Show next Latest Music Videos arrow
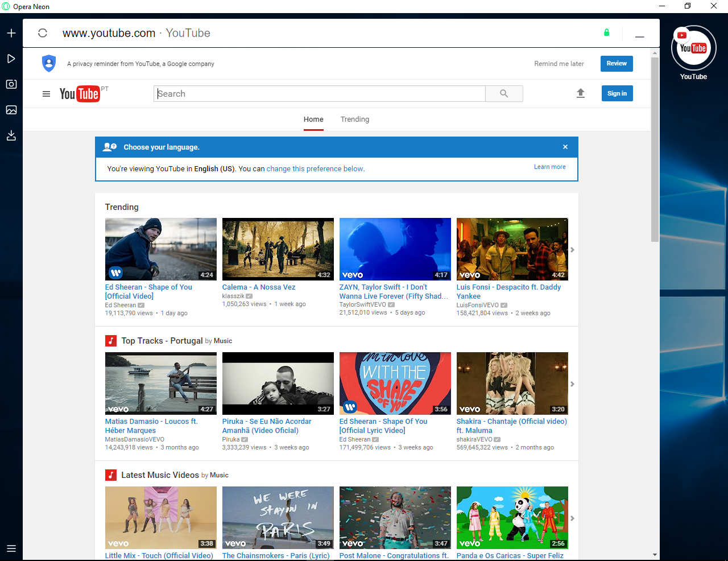This screenshot has height=561, width=728. (572, 518)
